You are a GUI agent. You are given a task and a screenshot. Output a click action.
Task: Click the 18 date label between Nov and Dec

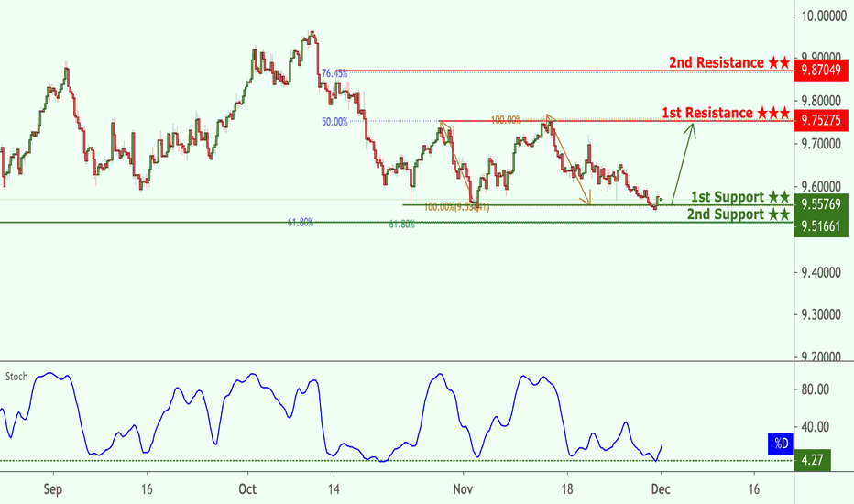pos(567,488)
